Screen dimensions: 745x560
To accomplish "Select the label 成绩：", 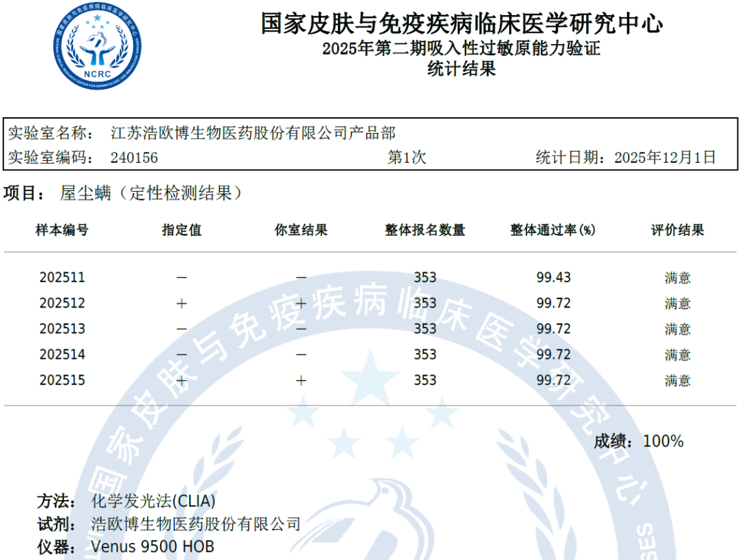I will [615, 441].
